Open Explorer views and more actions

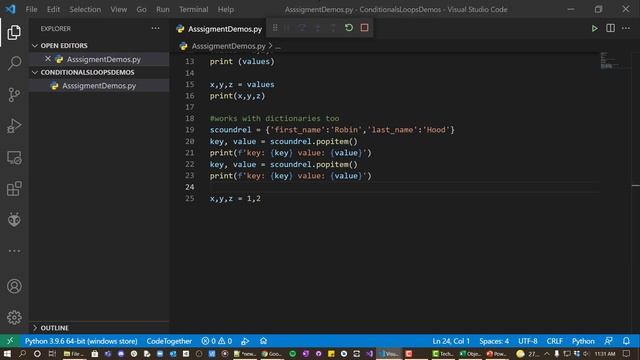click(156, 28)
